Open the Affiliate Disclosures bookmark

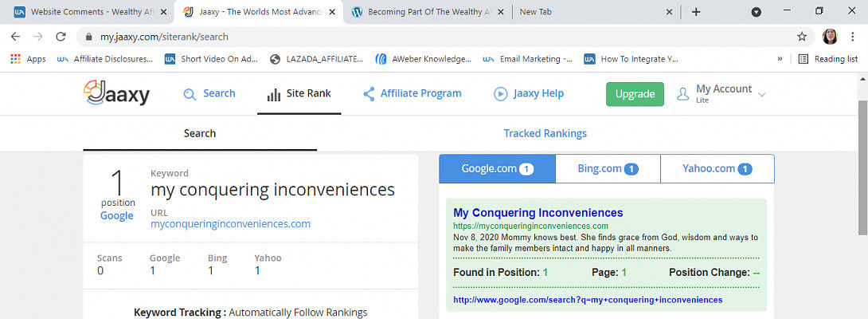point(105,59)
